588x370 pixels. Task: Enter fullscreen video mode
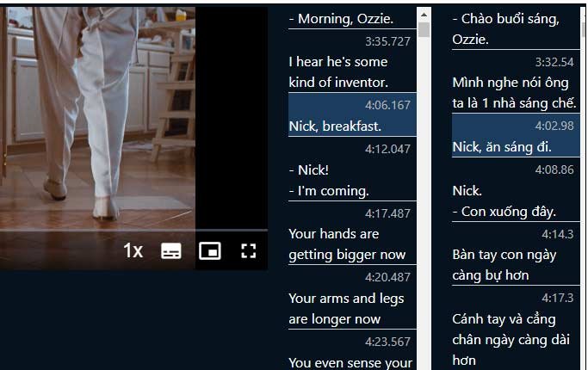(248, 250)
